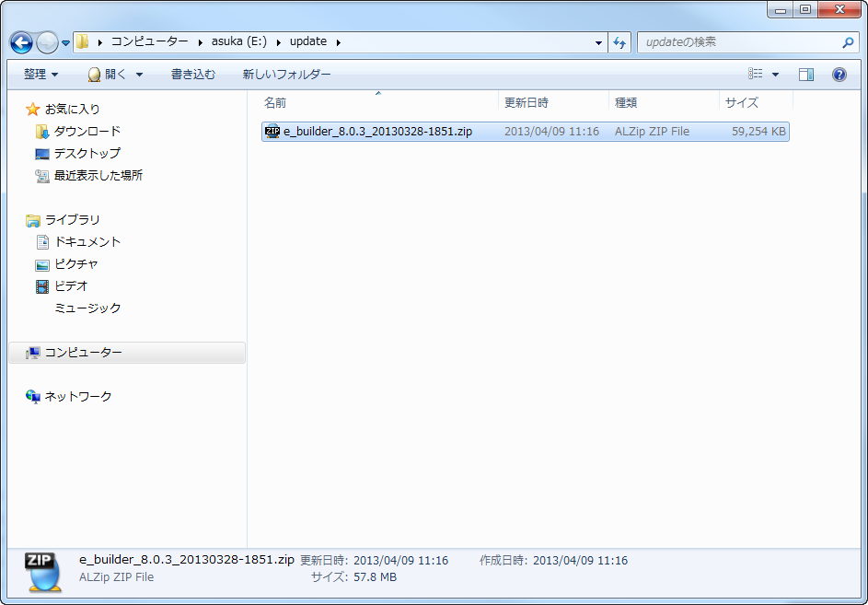Go back with the blue back arrow
Viewport: 868px width, 605px height.
[21, 42]
